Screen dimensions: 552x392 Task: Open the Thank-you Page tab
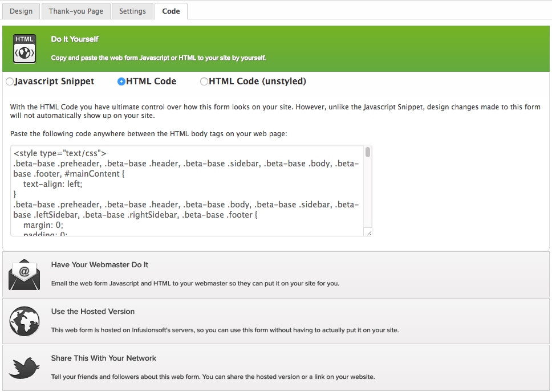[76, 11]
